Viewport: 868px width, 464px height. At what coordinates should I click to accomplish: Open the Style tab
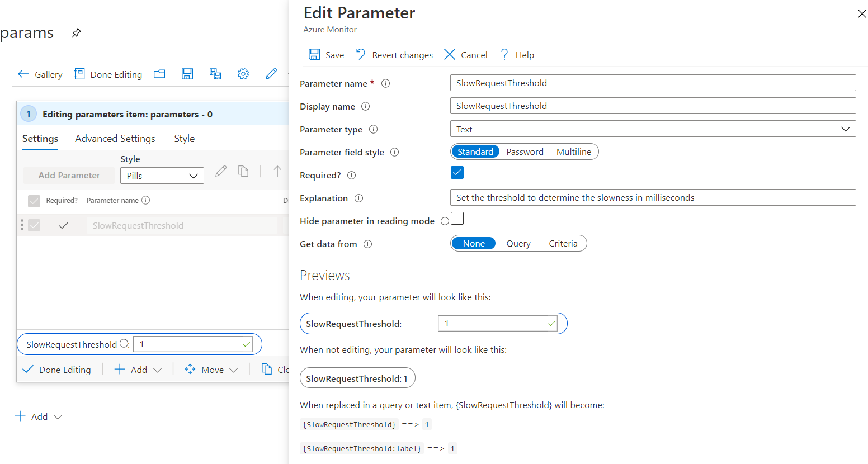184,139
